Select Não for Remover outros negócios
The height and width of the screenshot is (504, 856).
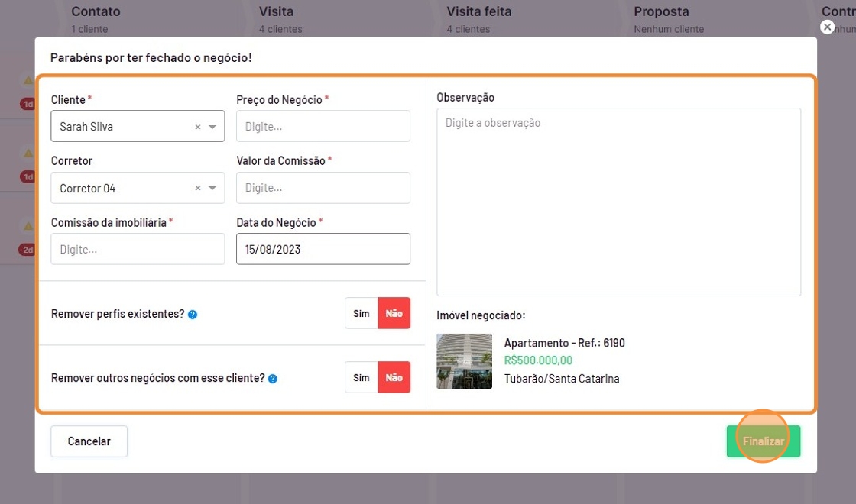394,377
